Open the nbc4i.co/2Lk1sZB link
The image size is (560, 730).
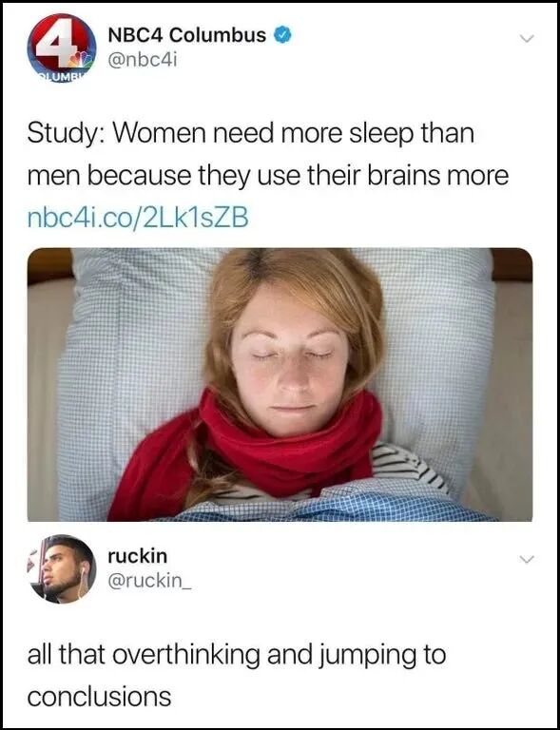click(x=137, y=218)
